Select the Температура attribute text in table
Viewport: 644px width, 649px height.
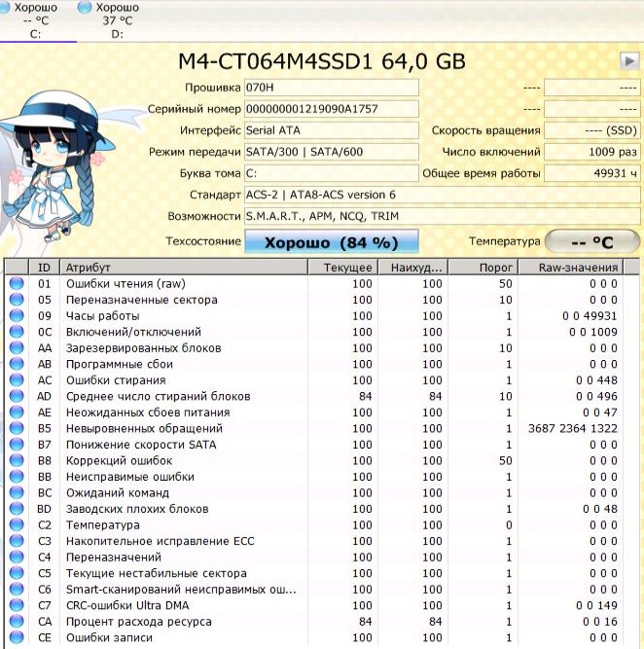103,525
